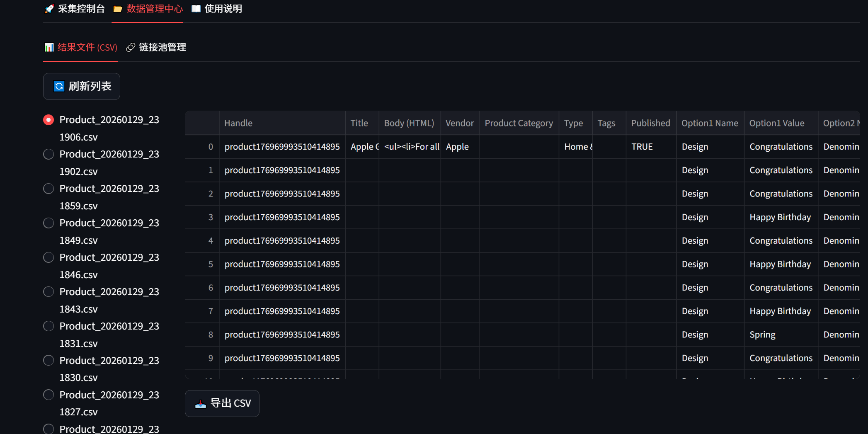868x434 pixels.
Task: Click the Product Category column header
Action: coord(519,123)
